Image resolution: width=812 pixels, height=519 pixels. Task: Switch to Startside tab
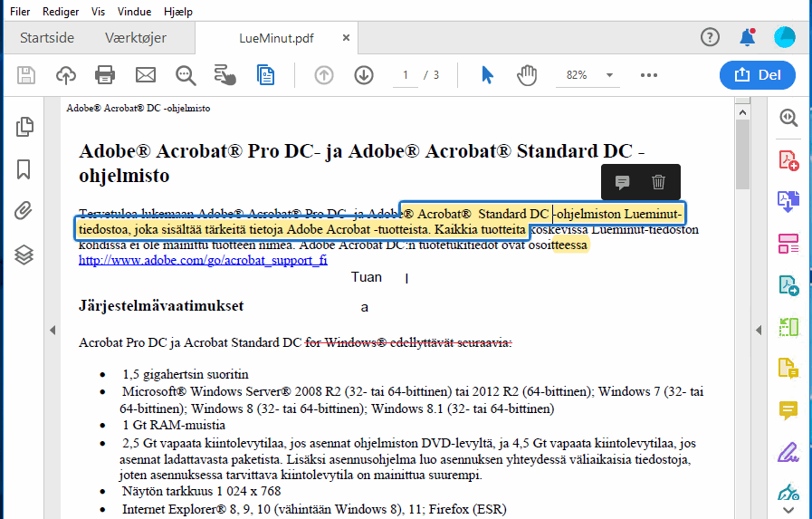(x=47, y=38)
